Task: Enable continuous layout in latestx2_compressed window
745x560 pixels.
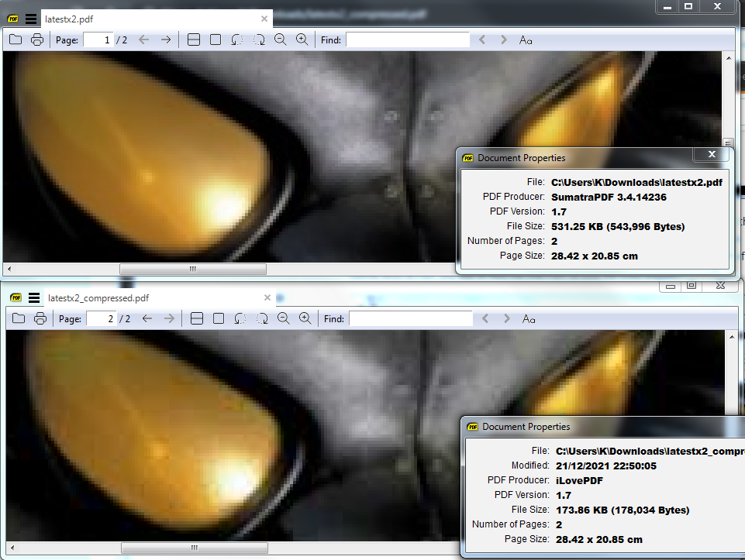Action: [x=197, y=318]
